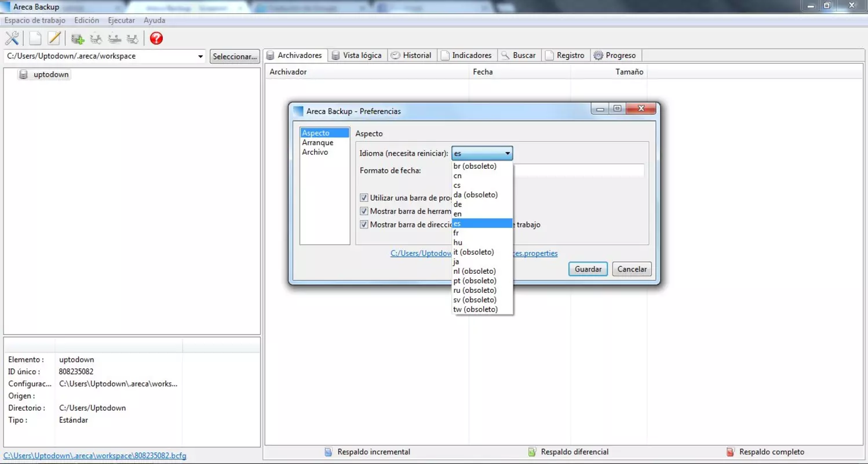Open the 'Espacio de trabajo' menu
This screenshot has height=464, width=868.
(x=35, y=20)
